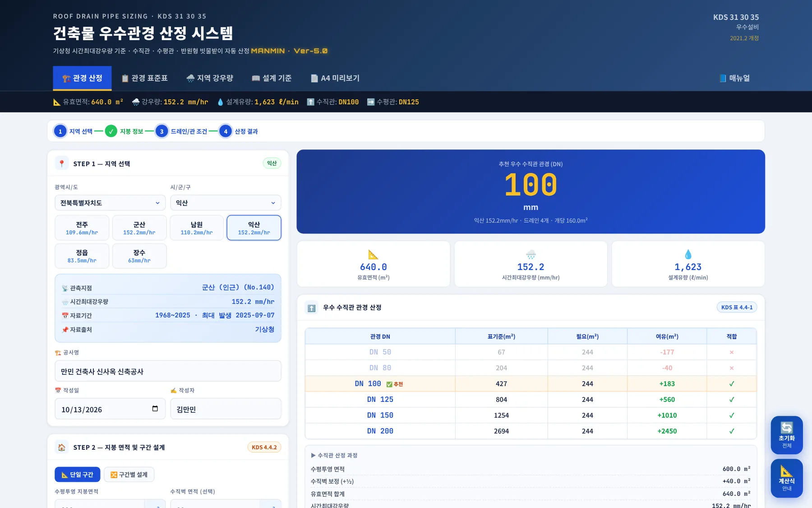812x508 pixels.
Task: Click the 공사명 project name input field
Action: pyautogui.click(x=168, y=371)
